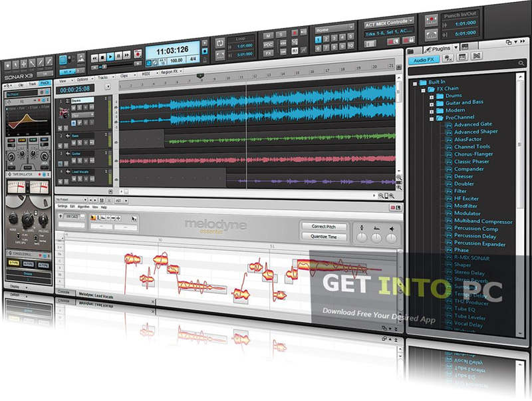Click the Fast Forward transport button

point(126,55)
